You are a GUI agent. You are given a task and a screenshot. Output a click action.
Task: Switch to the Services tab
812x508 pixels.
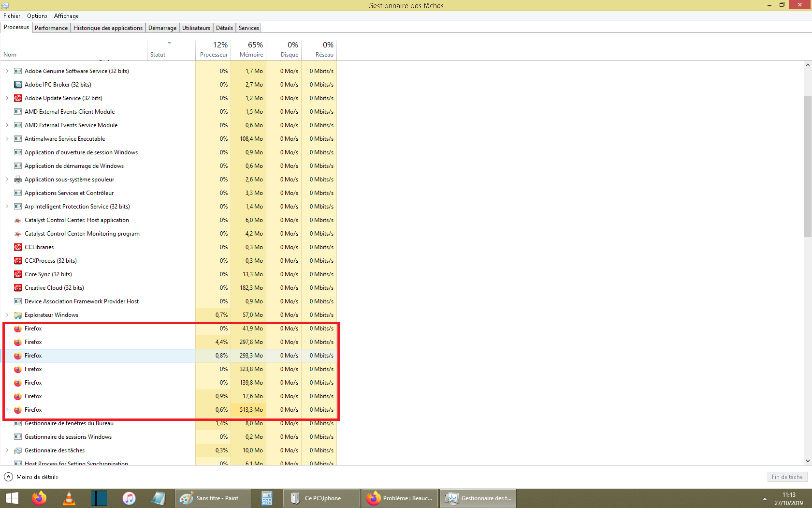coord(249,28)
